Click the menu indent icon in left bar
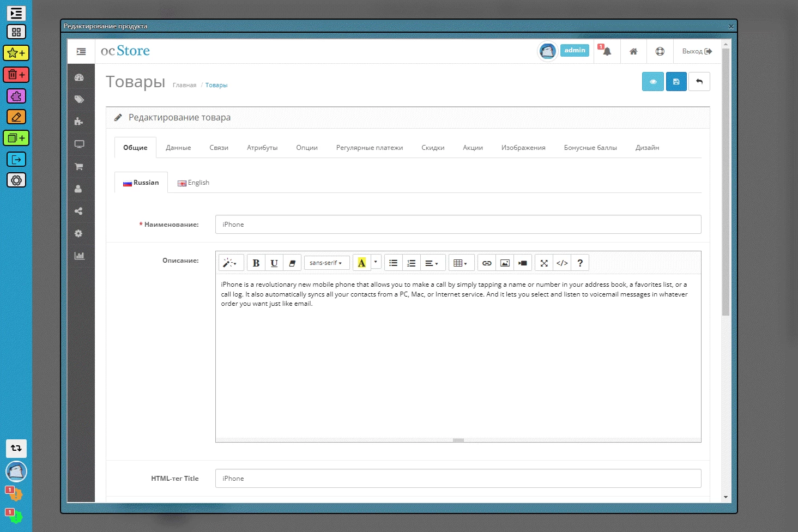 [16, 13]
